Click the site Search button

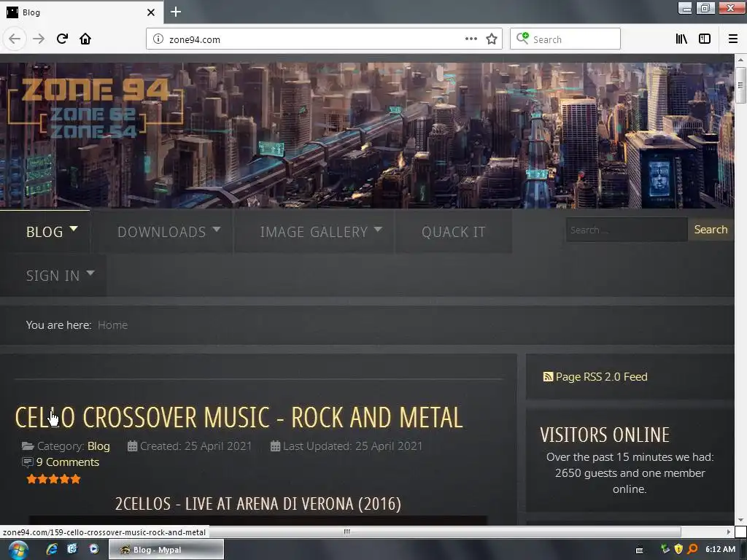(711, 230)
